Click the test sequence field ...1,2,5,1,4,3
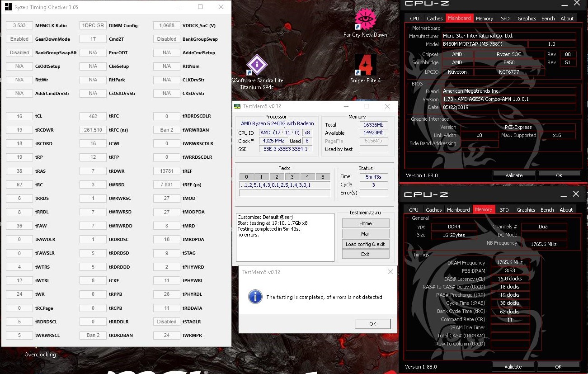 point(284,185)
